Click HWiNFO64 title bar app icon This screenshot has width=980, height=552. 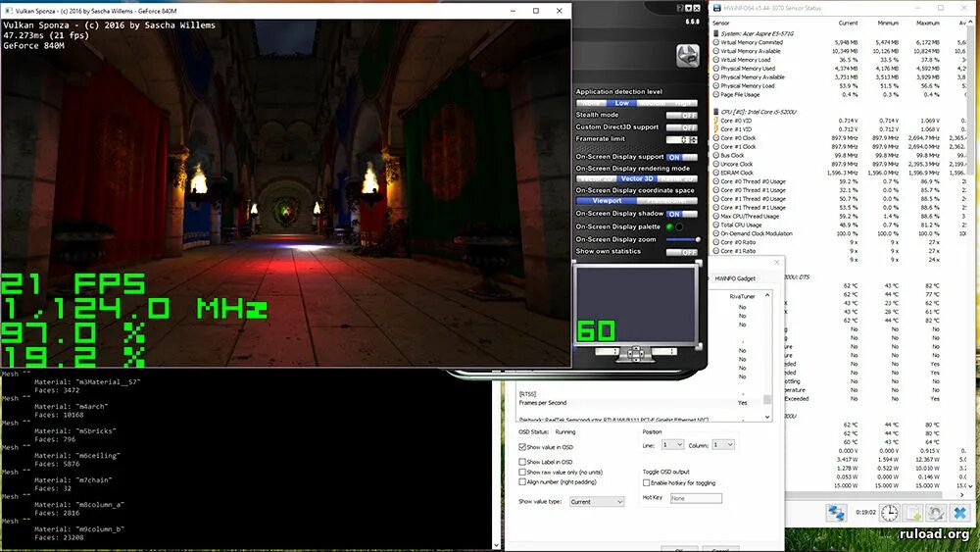click(717, 8)
